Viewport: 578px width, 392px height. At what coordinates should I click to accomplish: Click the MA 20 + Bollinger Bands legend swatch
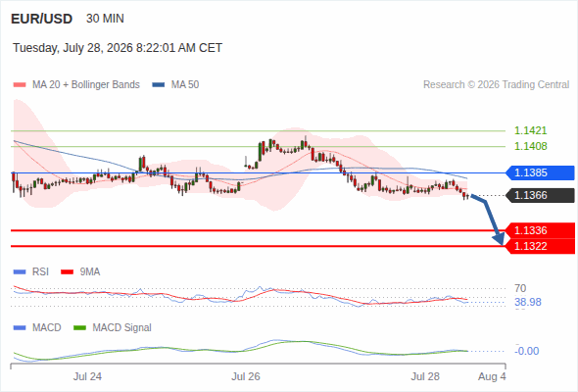(x=20, y=85)
